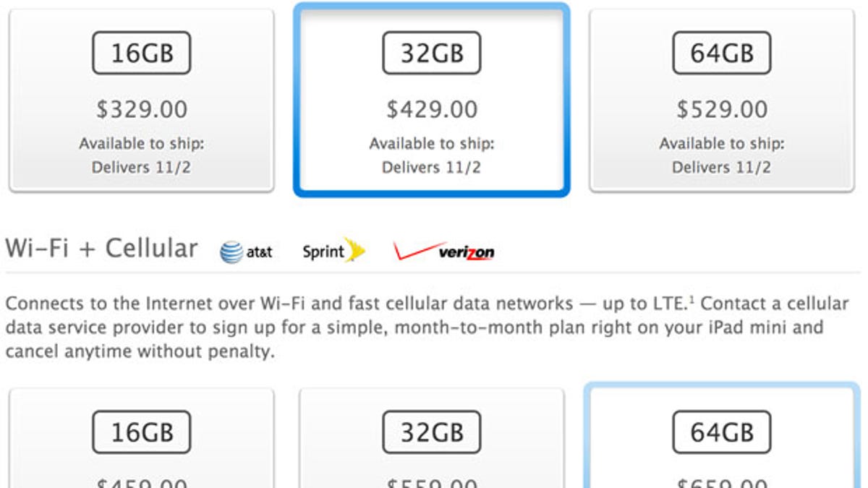Click the 32GB capacity badge

pos(432,51)
